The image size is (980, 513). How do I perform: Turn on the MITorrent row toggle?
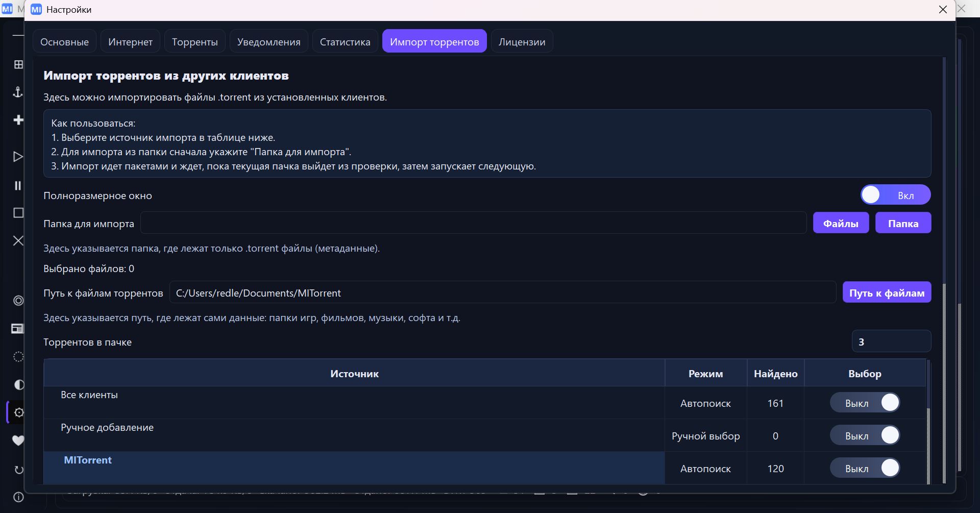[865, 468]
